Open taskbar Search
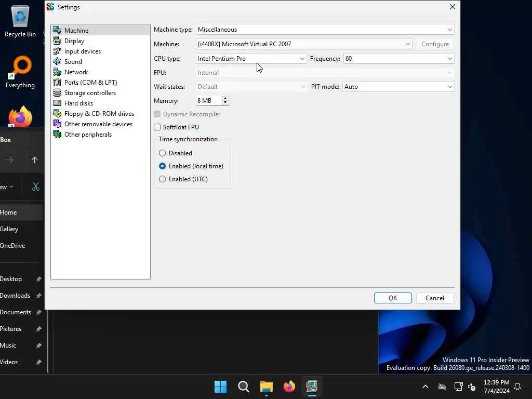The image size is (532, 399). (x=243, y=387)
